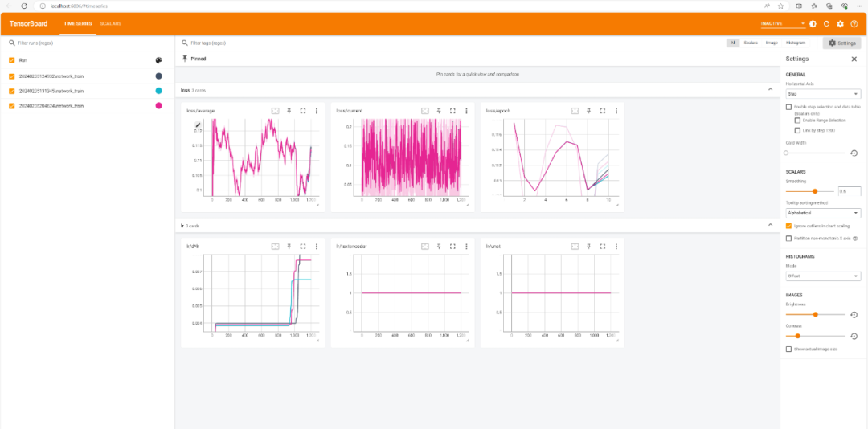This screenshot has width=868, height=429.
Task: Open Tooltip sorting method Alphabetical dropdown
Action: tap(823, 213)
